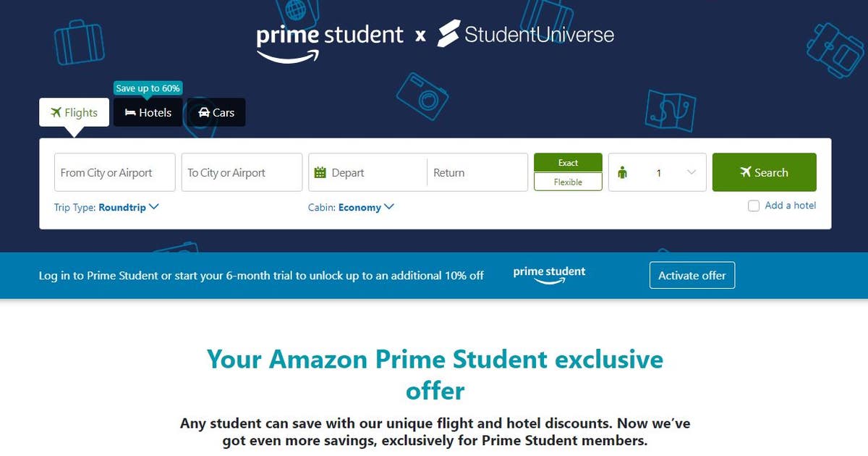Select the Exact dates option
The width and height of the screenshot is (868, 456).
(568, 163)
